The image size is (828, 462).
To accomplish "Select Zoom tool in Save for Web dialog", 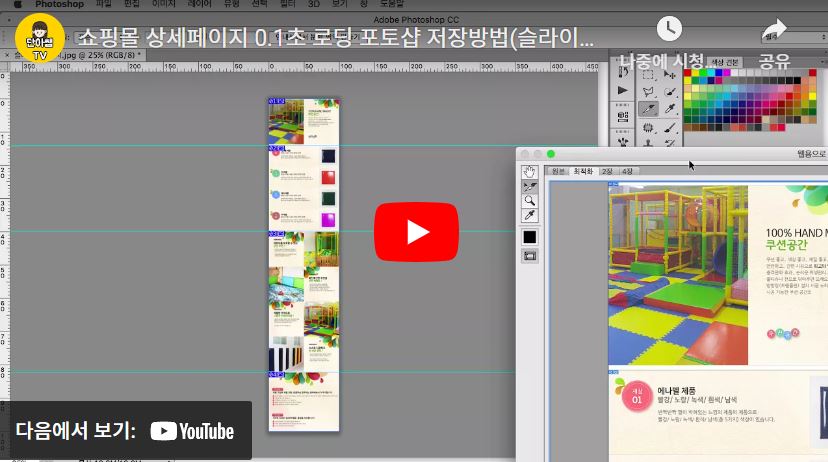I will click(x=530, y=201).
